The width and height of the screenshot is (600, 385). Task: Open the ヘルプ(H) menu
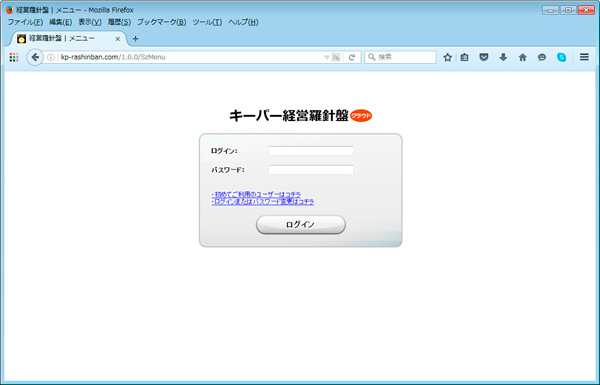(243, 22)
